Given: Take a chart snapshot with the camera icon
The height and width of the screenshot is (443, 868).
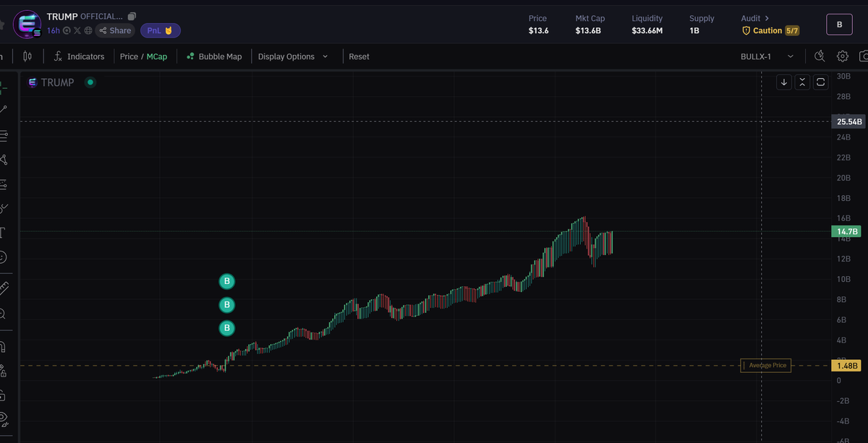Looking at the screenshot, I should coord(863,56).
